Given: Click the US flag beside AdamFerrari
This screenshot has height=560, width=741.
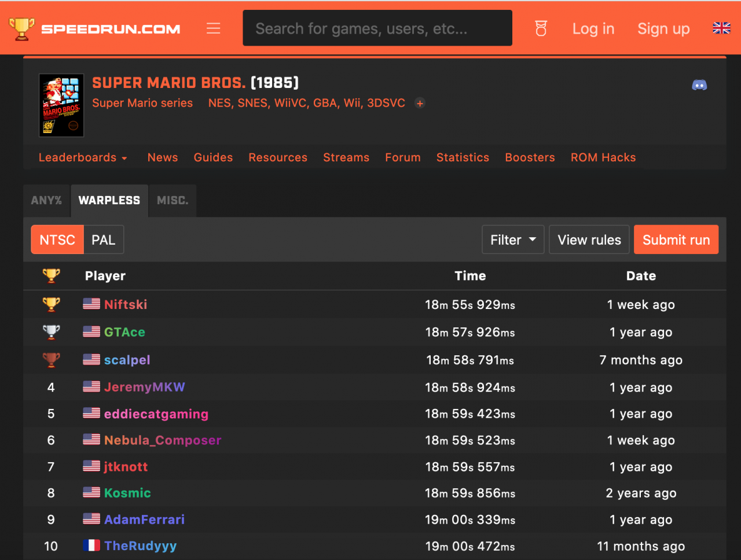Looking at the screenshot, I should point(91,519).
